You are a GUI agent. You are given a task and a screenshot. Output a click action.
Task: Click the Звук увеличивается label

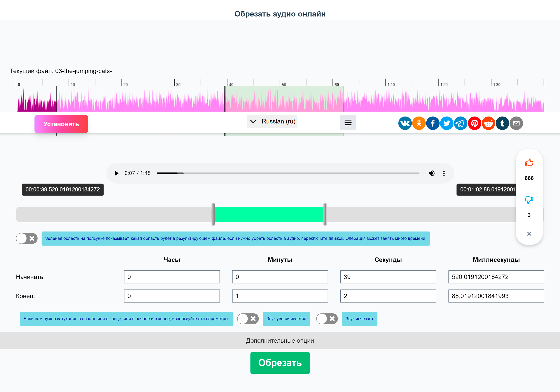click(x=286, y=319)
